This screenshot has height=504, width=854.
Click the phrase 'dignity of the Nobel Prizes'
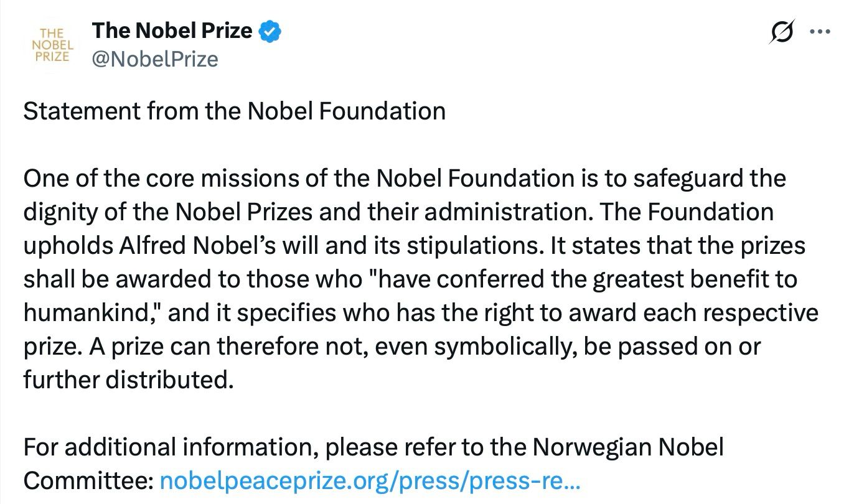pos(167,212)
